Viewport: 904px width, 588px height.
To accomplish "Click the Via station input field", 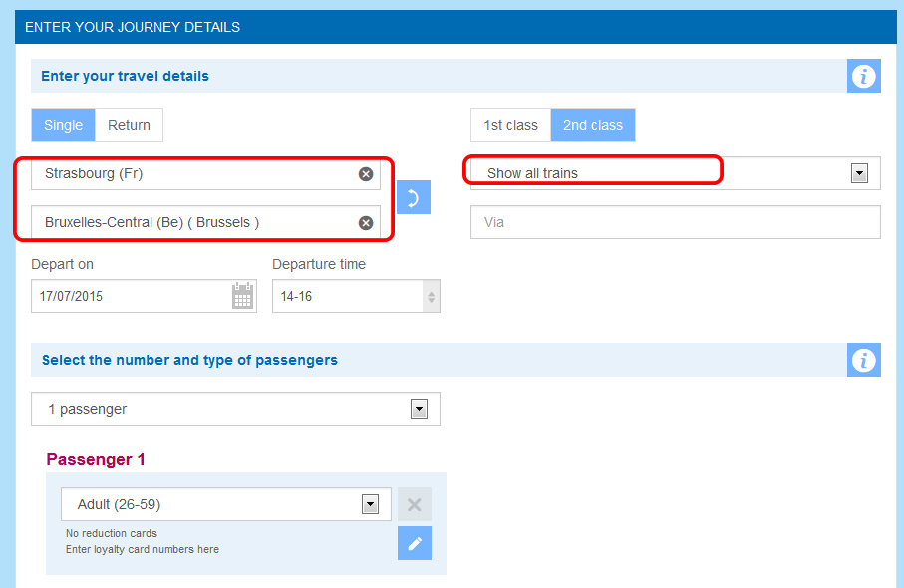I will (x=675, y=222).
